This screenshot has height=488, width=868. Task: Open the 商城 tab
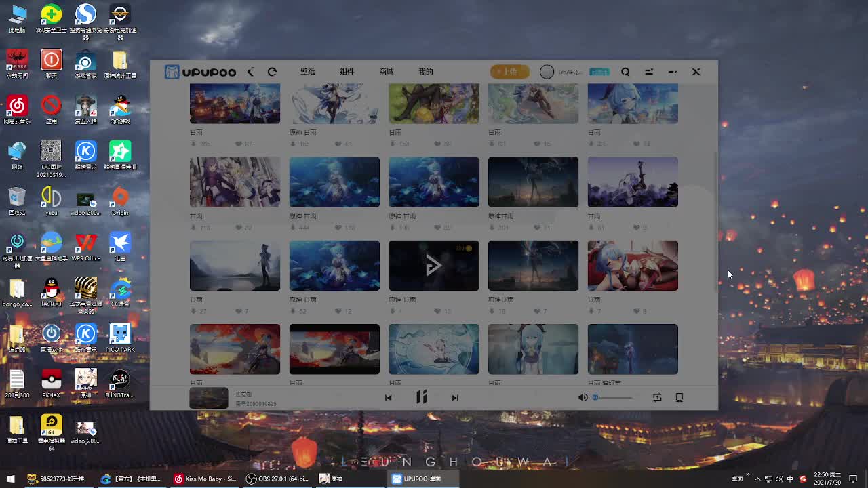[387, 72]
